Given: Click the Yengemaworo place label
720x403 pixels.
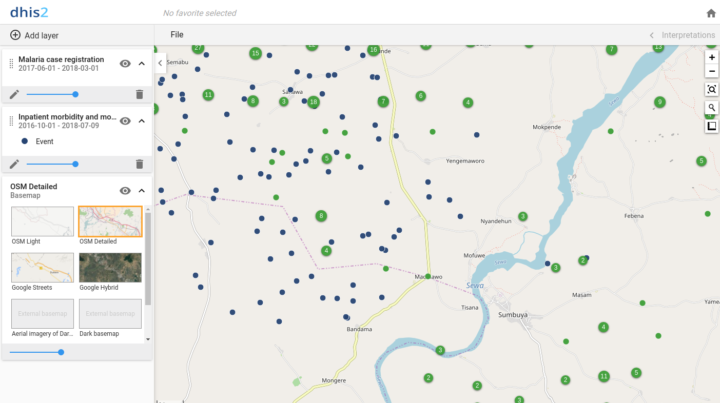Looking at the screenshot, I should (465, 161).
